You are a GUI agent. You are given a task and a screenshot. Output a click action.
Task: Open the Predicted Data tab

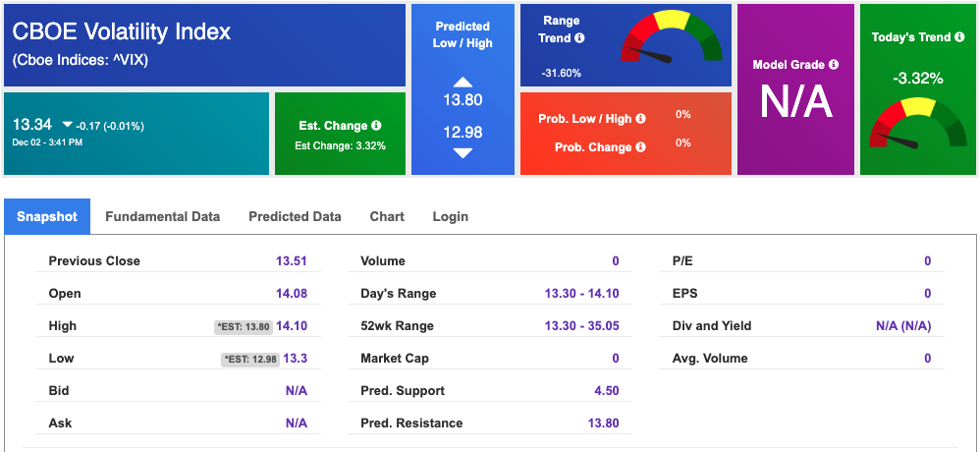point(295,216)
